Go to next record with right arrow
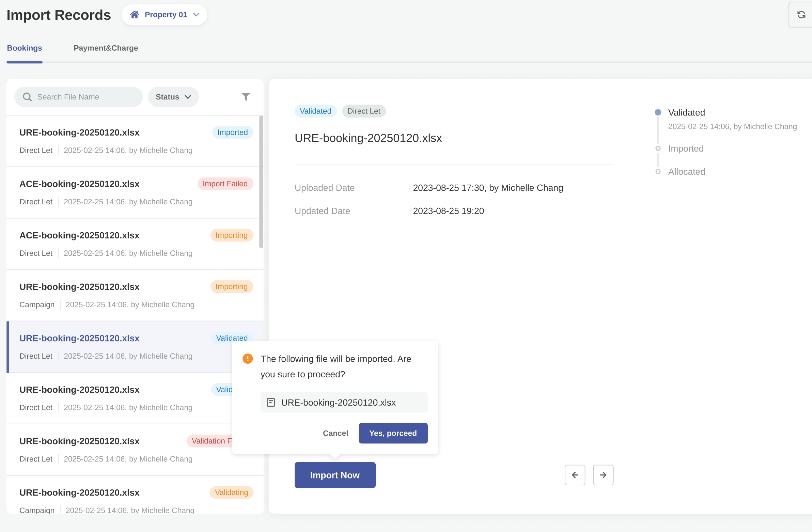Viewport: 812px width, 532px height. [603, 475]
